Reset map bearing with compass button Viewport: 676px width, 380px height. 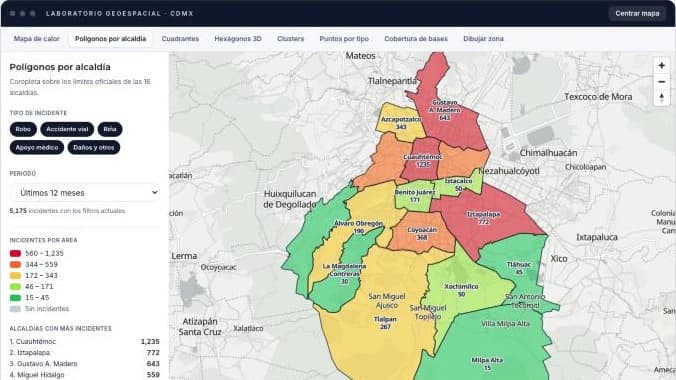pos(661,97)
